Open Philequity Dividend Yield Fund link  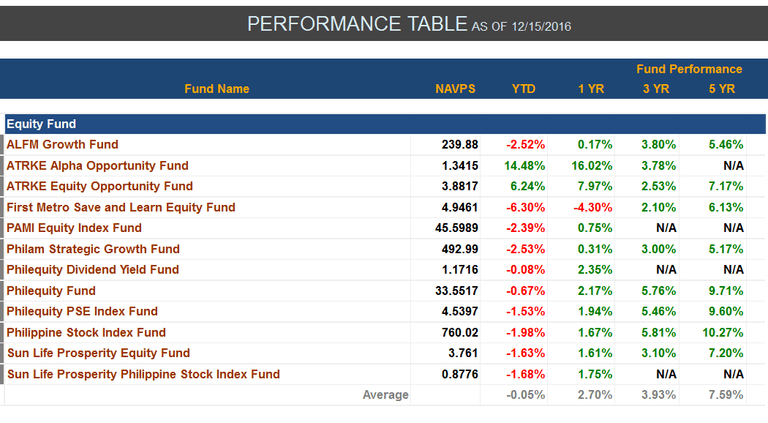click(x=93, y=269)
